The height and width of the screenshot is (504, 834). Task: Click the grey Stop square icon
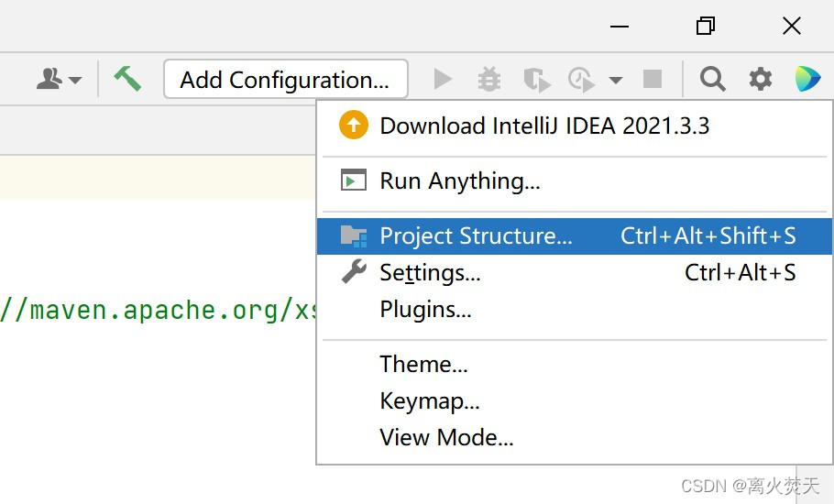click(653, 79)
